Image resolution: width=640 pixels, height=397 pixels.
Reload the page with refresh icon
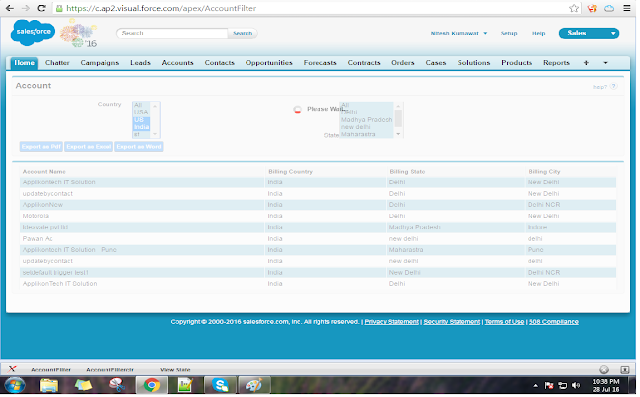point(41,8)
